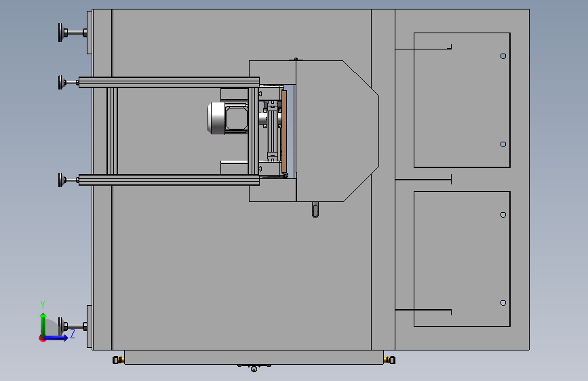Select the topmost leveling foot on the left
Image resolution: width=588 pixels, height=381 pixels.
coord(73,33)
